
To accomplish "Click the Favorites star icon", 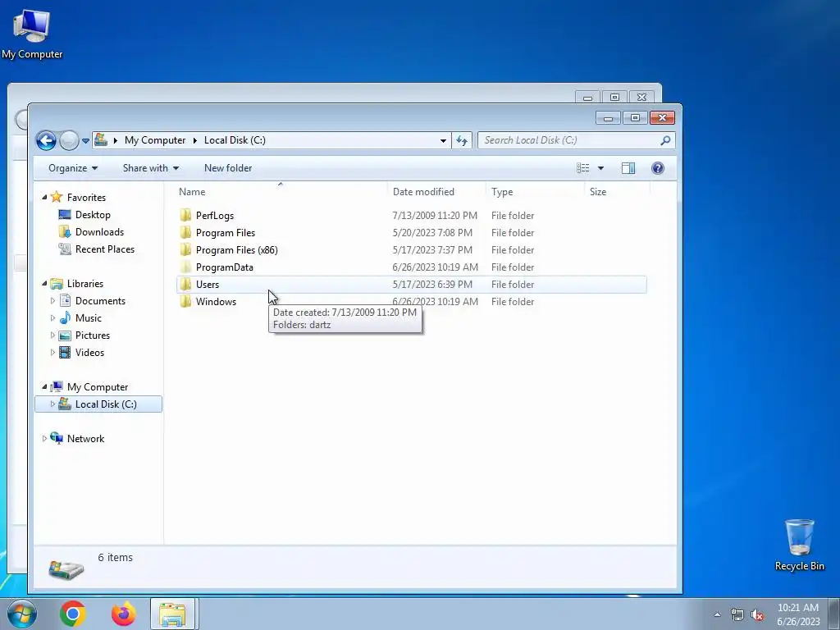I will [57, 197].
